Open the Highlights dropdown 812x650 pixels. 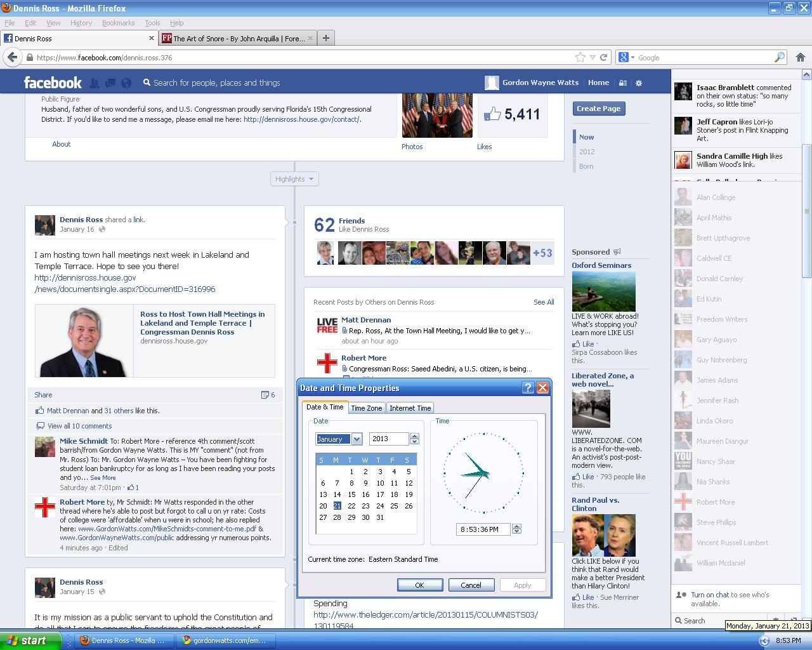pos(294,179)
